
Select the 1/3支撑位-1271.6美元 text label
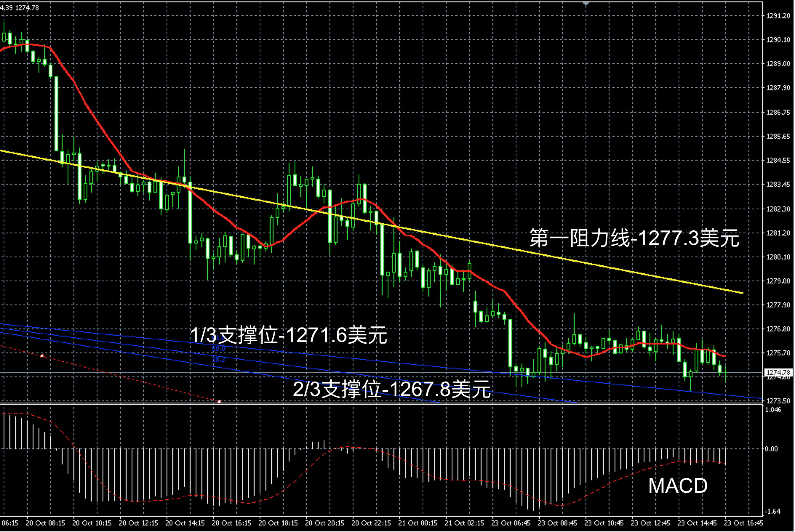[x=288, y=335]
